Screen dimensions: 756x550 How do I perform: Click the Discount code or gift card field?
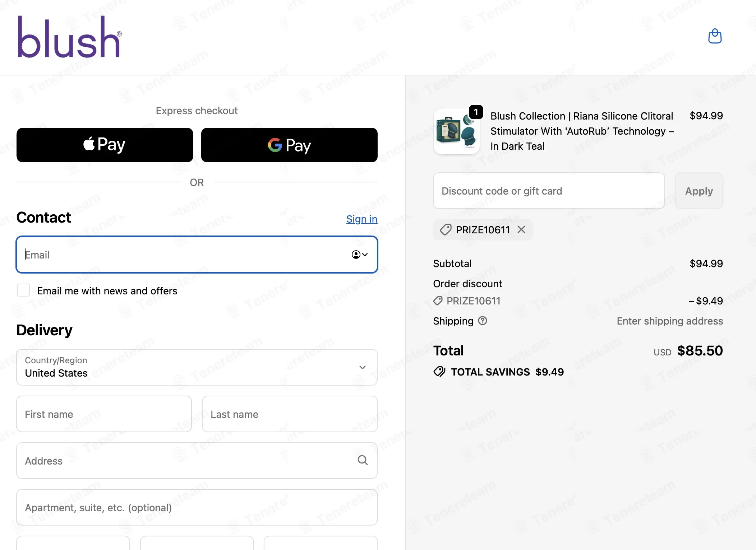coord(549,191)
